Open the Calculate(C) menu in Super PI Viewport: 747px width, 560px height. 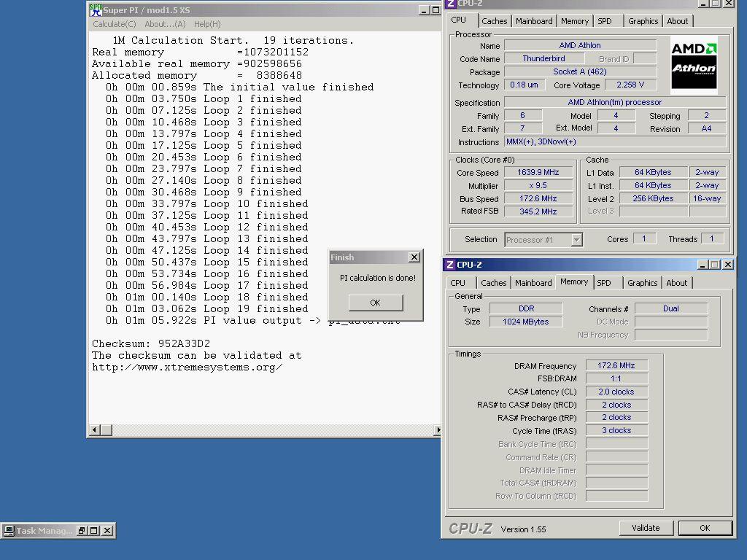point(115,24)
